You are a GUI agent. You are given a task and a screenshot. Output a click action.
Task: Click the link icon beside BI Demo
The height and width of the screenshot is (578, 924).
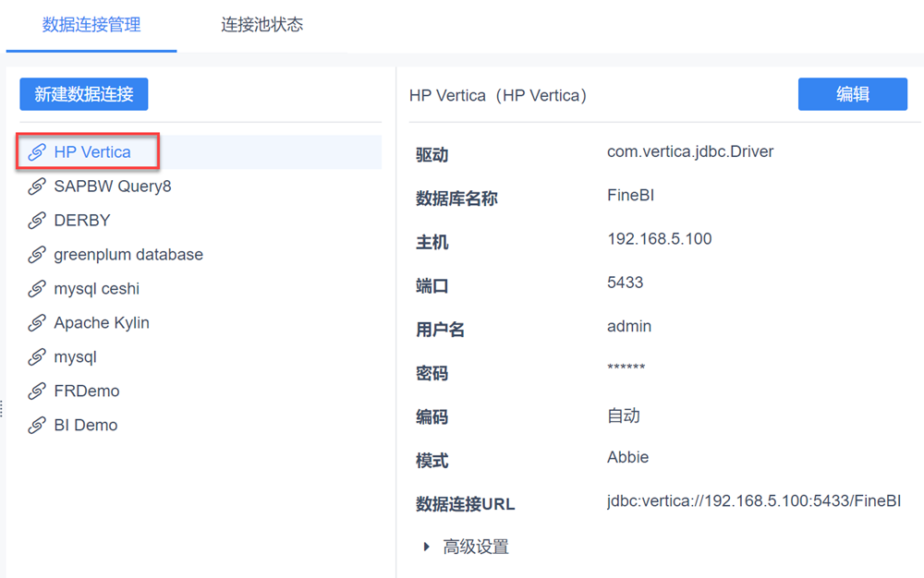37,426
